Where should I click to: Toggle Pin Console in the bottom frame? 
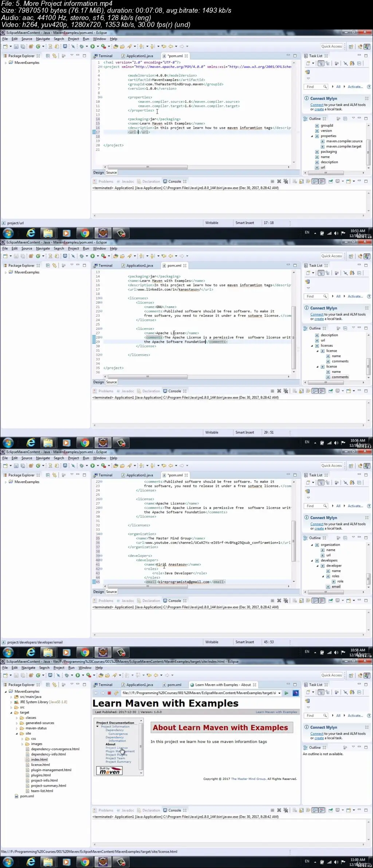pyautogui.click(x=330, y=810)
